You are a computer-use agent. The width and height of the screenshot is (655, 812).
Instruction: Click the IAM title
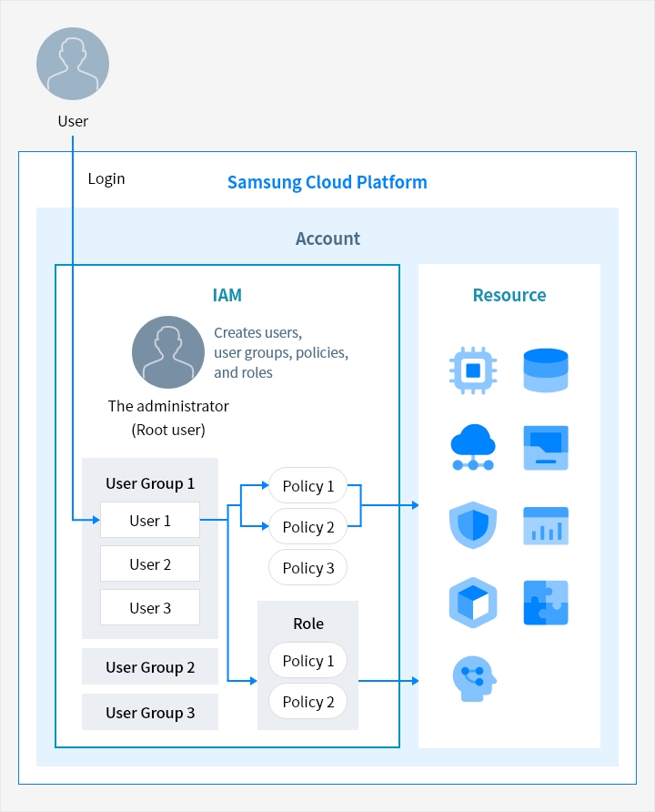227,295
